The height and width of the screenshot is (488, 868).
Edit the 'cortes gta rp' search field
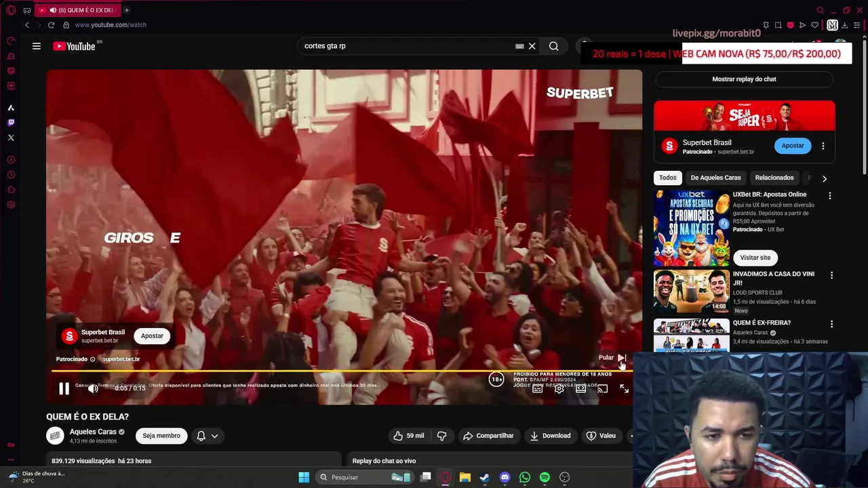point(407,46)
